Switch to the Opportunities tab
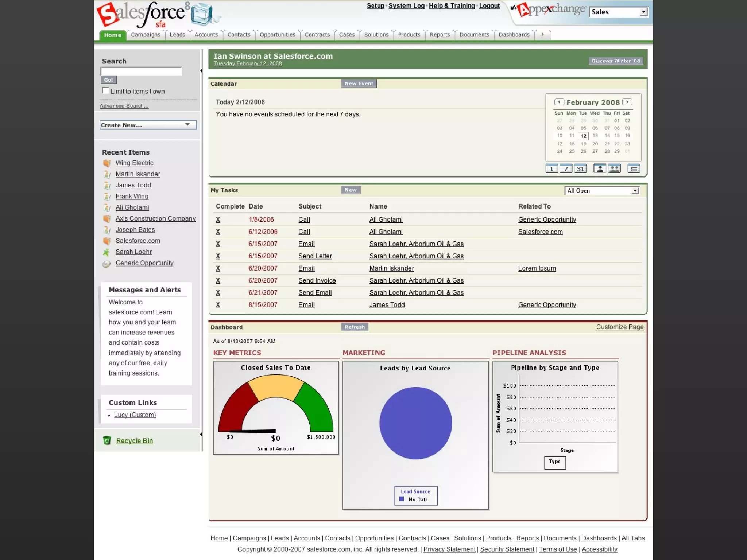This screenshot has width=747, height=560. tap(277, 35)
